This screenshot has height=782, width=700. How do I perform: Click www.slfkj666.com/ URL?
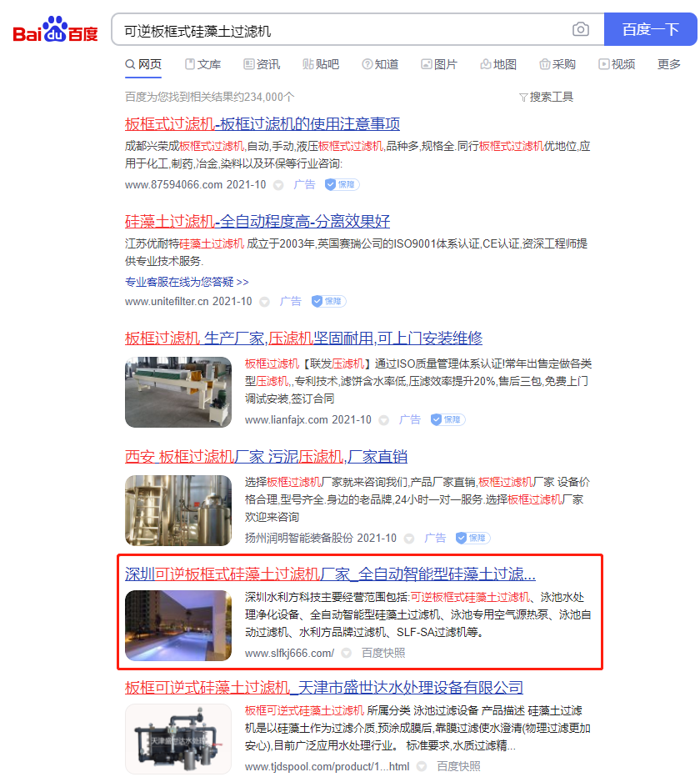289,653
